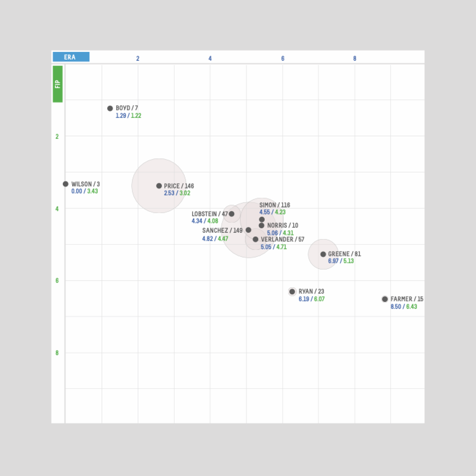476x476 pixels.
Task: Click the label text 'BOYD / 7'
Action: coord(127,108)
